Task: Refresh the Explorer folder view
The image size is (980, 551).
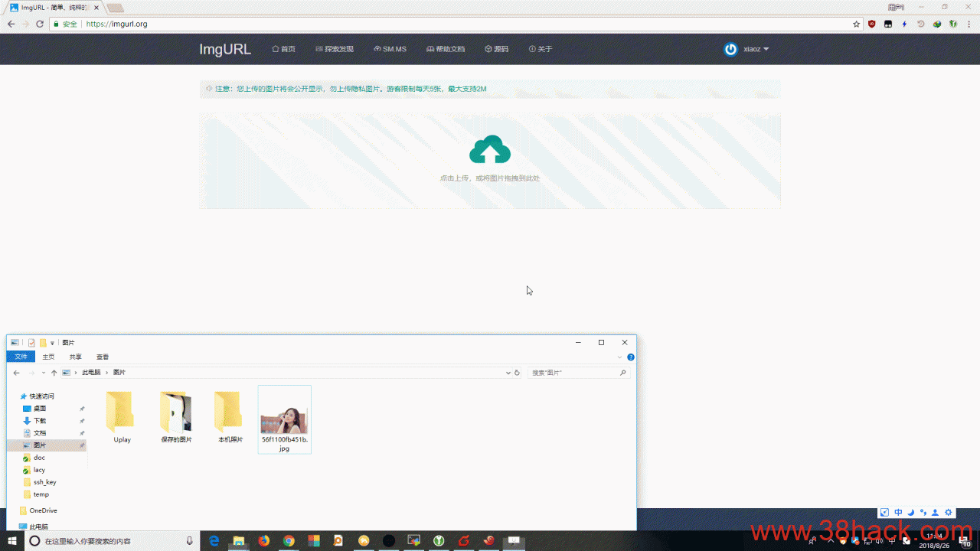Action: pyautogui.click(x=517, y=373)
